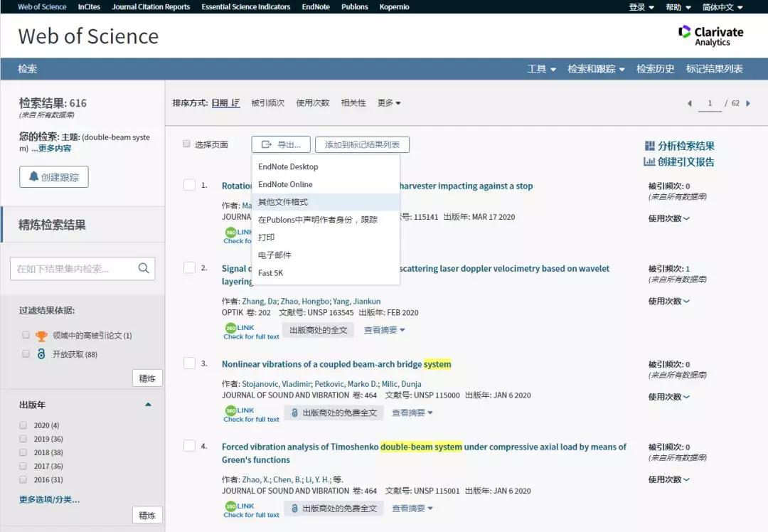Click the date sort order icon
The image size is (768, 532).
pyautogui.click(x=235, y=103)
